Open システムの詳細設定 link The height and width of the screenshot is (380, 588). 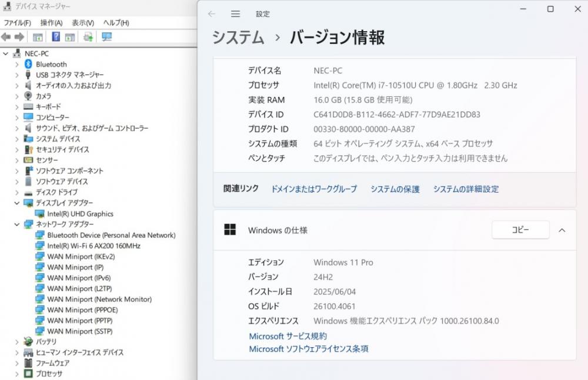466,189
